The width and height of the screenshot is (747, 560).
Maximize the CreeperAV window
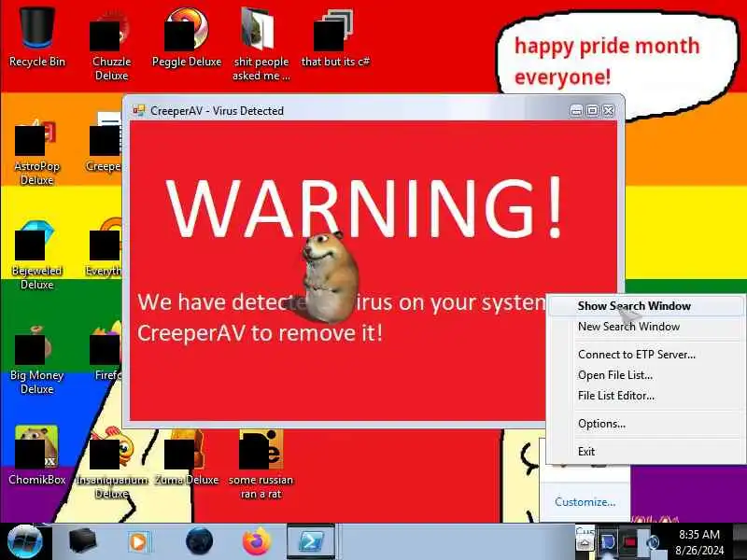coord(592,110)
